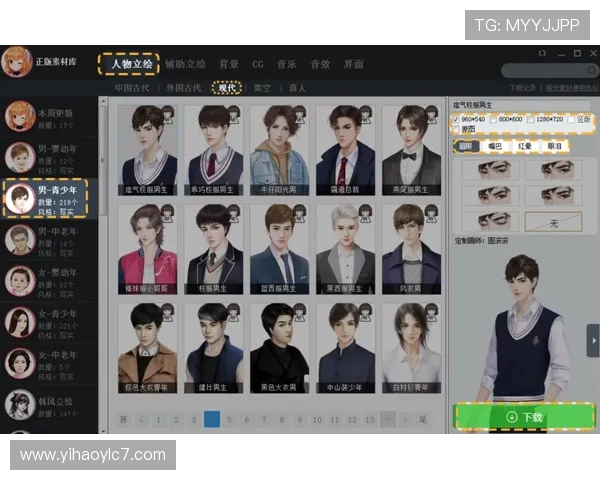Click the download arrow icon on 下载 button
This screenshot has width=600, height=480.
tap(512, 417)
